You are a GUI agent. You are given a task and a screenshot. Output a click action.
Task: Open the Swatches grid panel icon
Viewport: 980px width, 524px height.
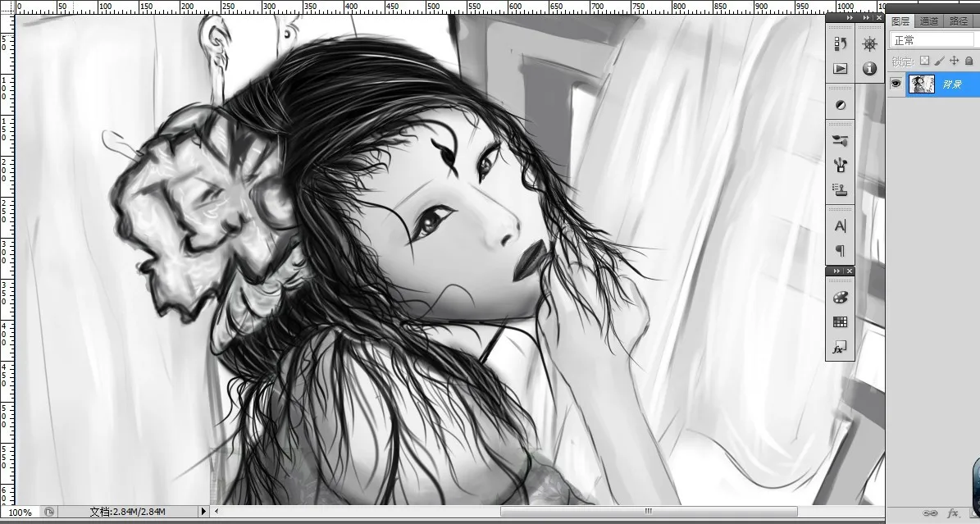(840, 321)
